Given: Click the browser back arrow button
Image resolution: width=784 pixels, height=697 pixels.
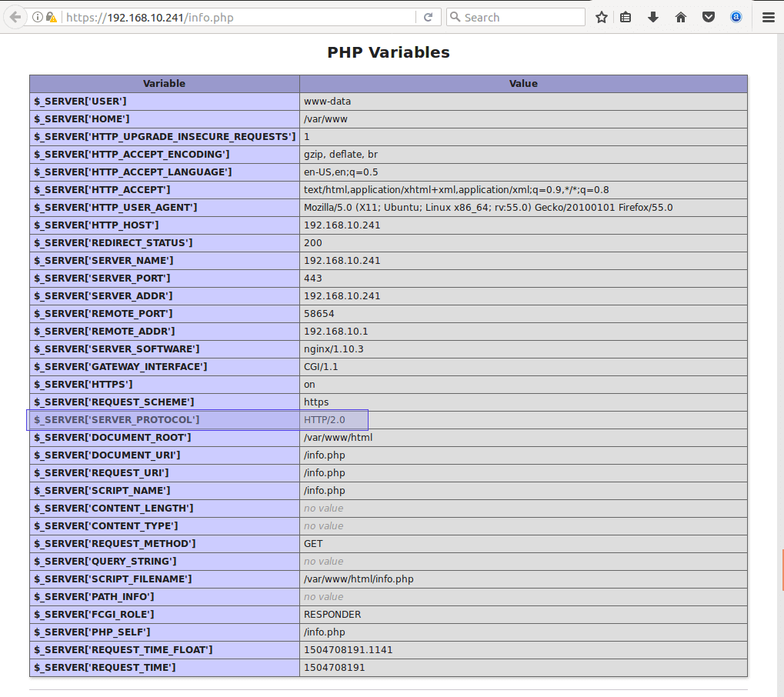Looking at the screenshot, I should point(15,17).
